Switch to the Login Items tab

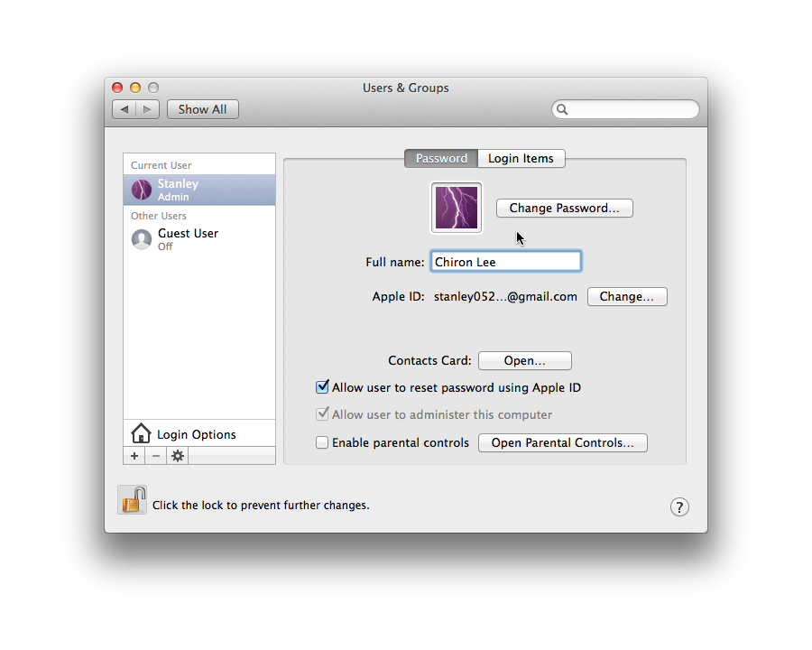(x=521, y=159)
